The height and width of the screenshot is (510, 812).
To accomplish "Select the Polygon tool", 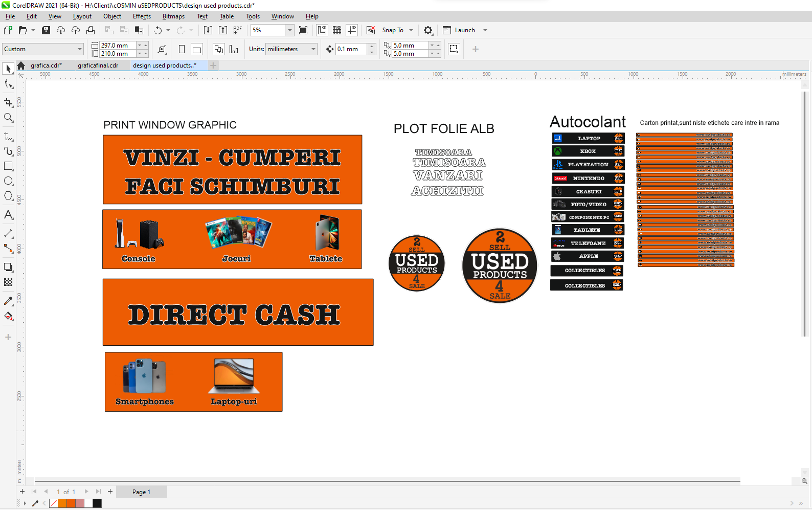I will pos(8,196).
